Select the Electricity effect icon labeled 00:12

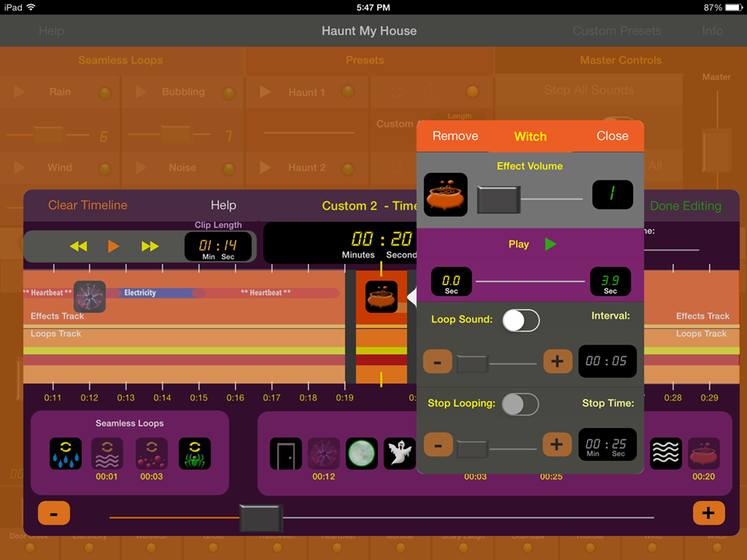pos(323,453)
